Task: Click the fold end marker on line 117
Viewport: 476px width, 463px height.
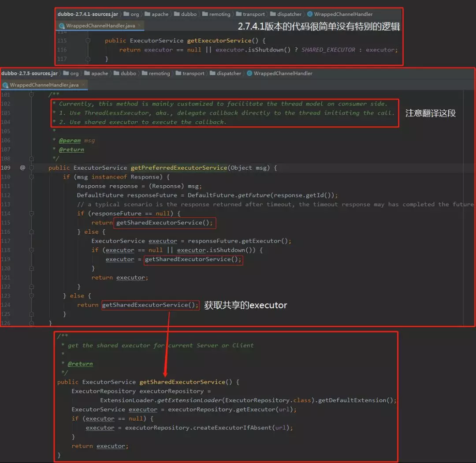Action: point(88,59)
